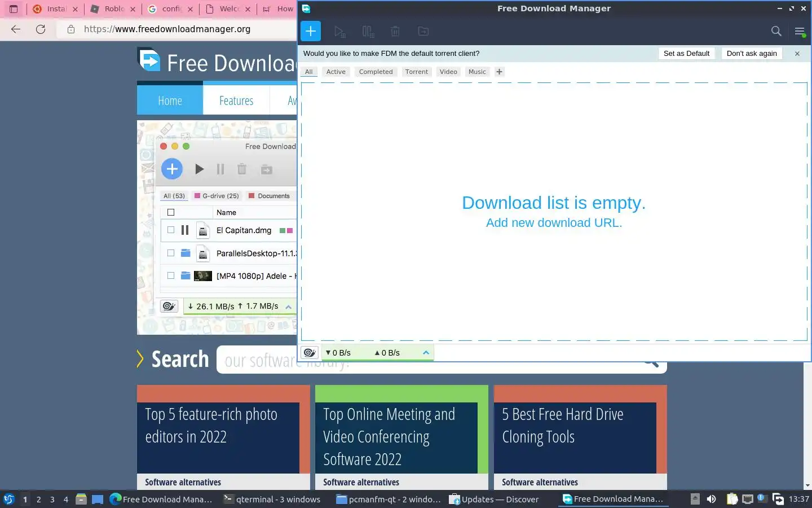Open Updates — Discover from the taskbar
Viewport: 812px width, 508px height.
tap(494, 499)
